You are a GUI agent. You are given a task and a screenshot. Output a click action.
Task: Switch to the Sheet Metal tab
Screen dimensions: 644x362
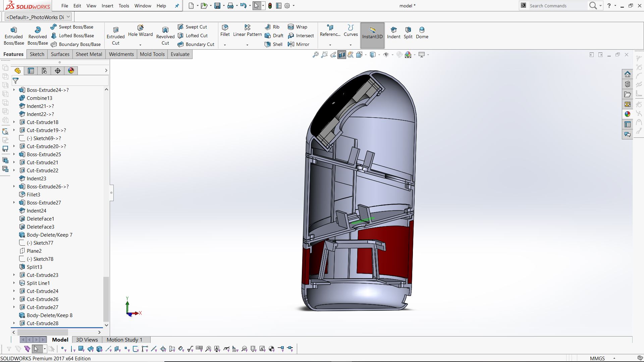tap(89, 54)
